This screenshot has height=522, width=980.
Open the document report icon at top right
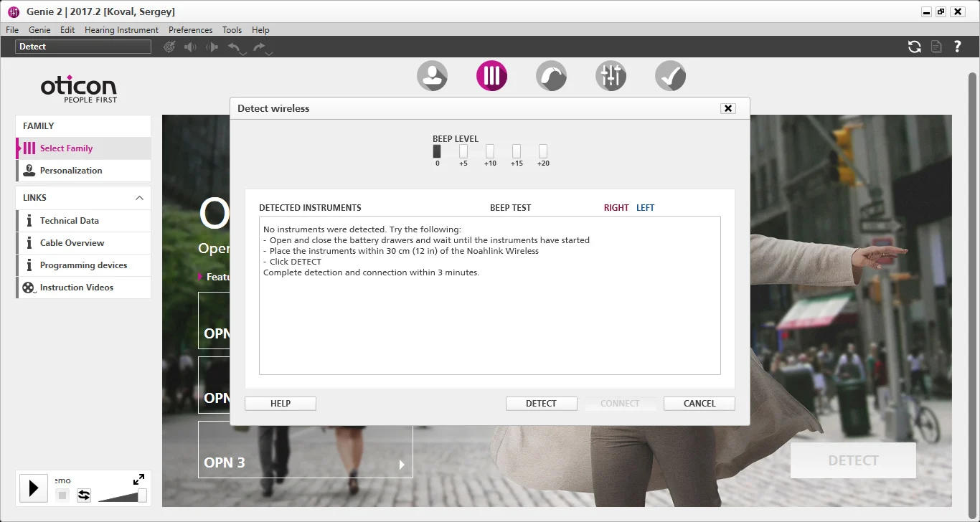936,47
